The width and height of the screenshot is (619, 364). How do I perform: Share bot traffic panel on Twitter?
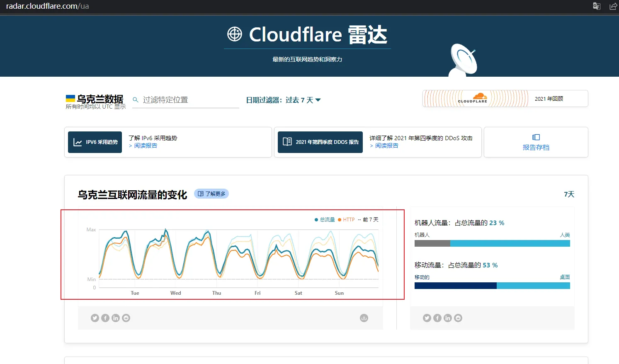pyautogui.click(x=427, y=318)
